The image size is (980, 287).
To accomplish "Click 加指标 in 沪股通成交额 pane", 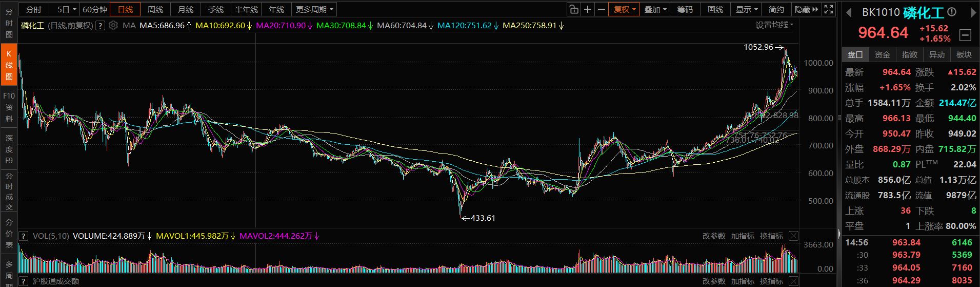I will click(x=743, y=281).
